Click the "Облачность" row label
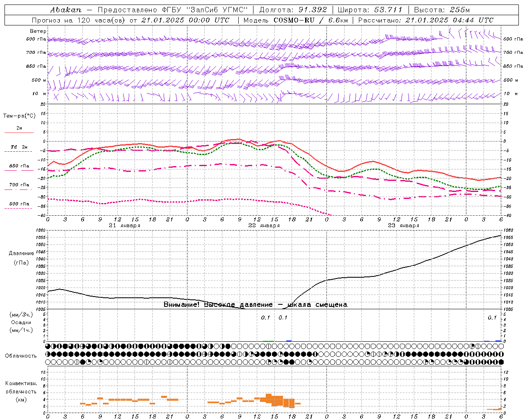525x420 pixels. click(x=21, y=356)
